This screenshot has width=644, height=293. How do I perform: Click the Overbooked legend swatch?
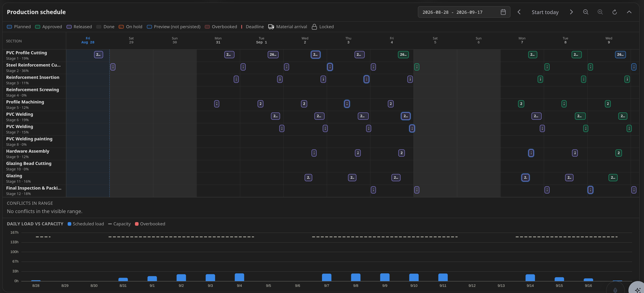[x=207, y=27]
